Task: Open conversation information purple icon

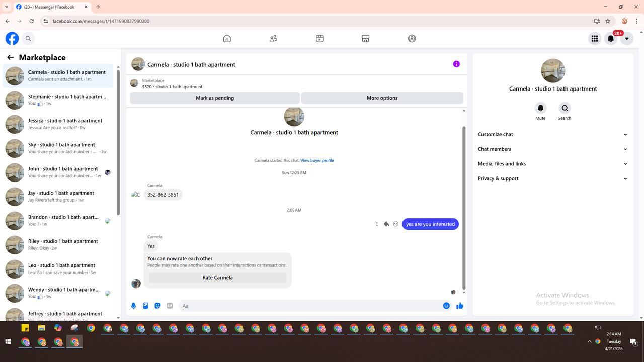Action: click(x=456, y=64)
